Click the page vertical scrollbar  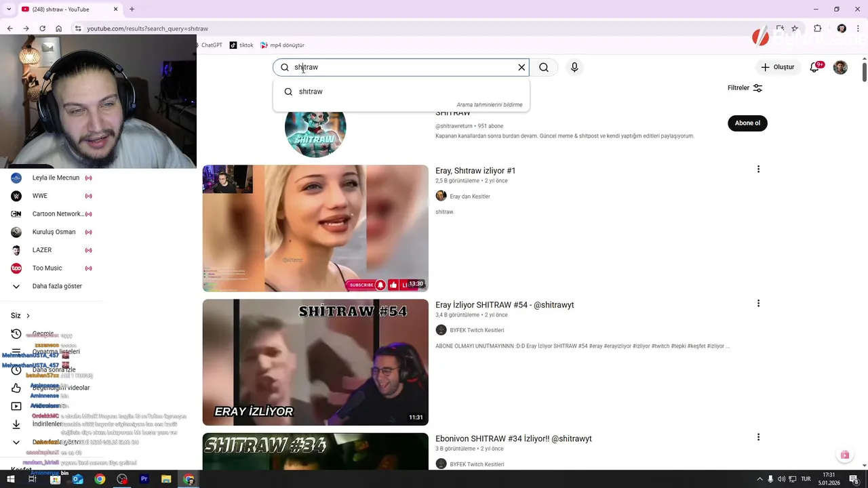(864, 70)
